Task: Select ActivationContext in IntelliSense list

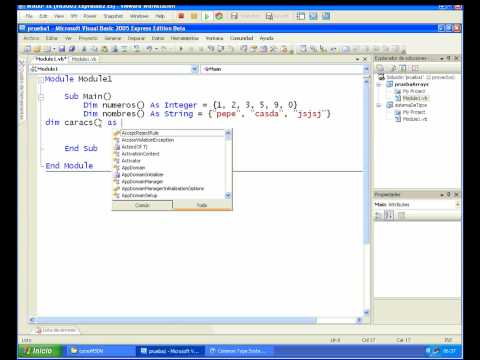Action: pos(140,154)
